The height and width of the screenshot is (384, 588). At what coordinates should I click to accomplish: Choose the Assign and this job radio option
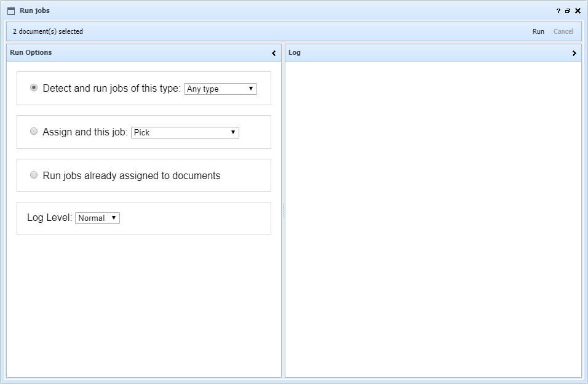pyautogui.click(x=34, y=131)
